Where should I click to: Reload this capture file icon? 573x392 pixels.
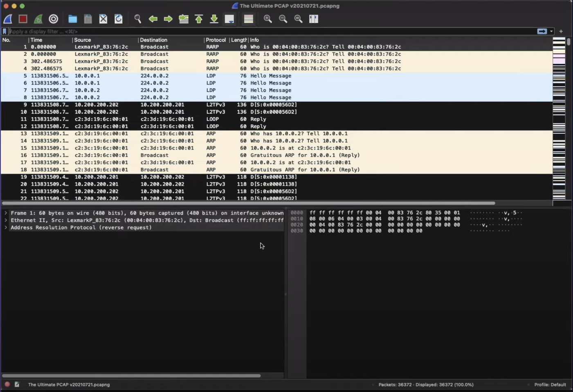coord(119,19)
